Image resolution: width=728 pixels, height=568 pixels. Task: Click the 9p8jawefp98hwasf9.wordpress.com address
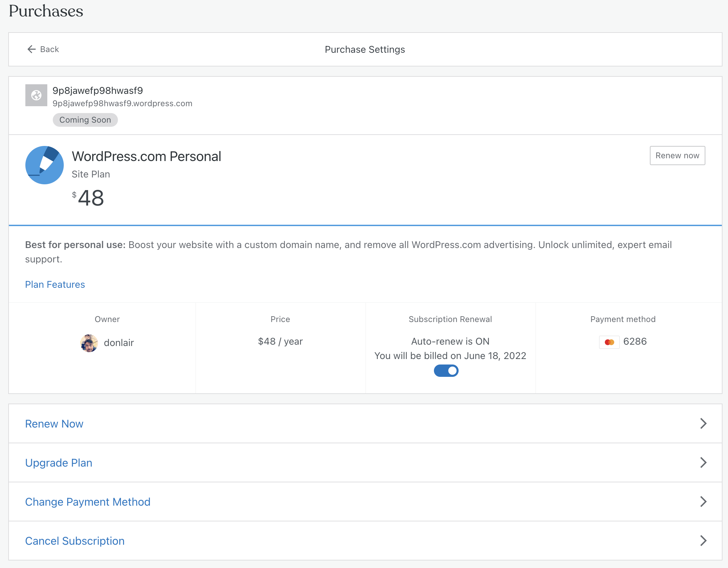[122, 103]
